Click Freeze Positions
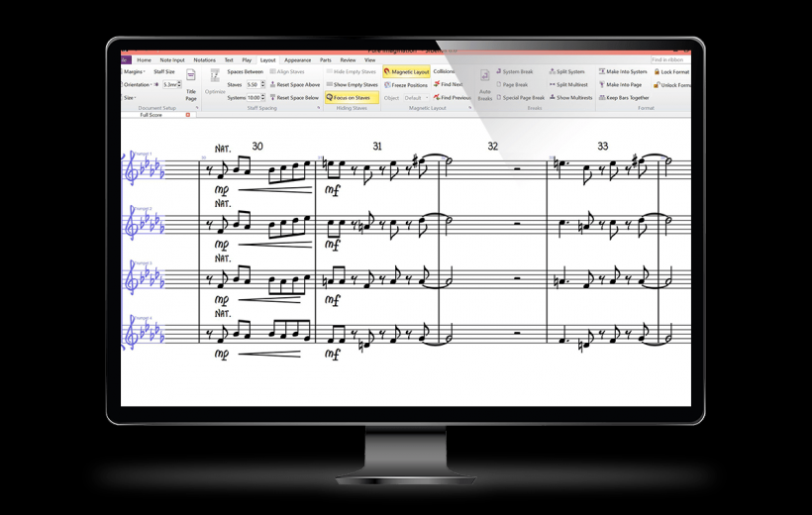Screen dimensions: 812x515 pos(406,85)
